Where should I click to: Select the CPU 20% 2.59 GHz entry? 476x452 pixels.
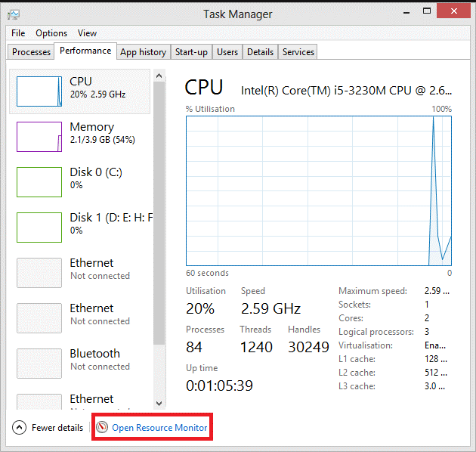coord(80,91)
